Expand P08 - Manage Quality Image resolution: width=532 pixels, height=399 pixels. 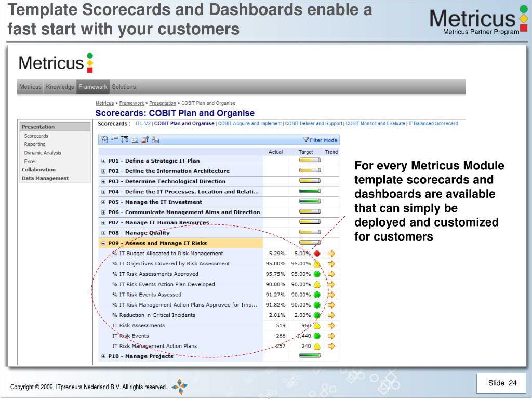103,233
